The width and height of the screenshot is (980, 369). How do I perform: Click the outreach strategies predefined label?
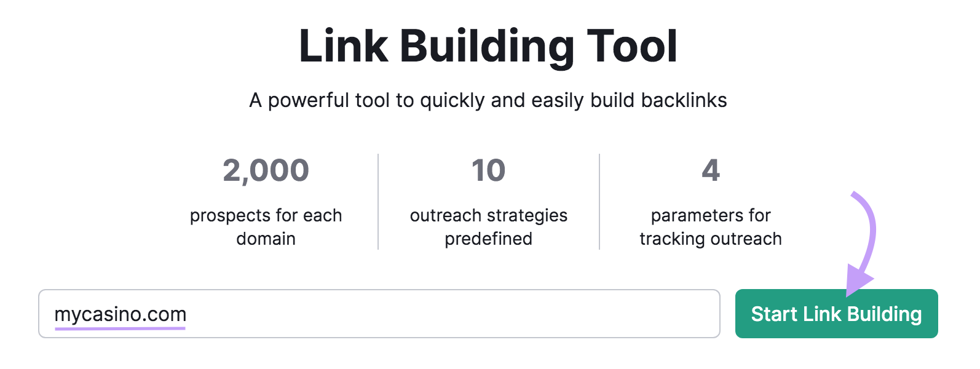click(x=488, y=226)
